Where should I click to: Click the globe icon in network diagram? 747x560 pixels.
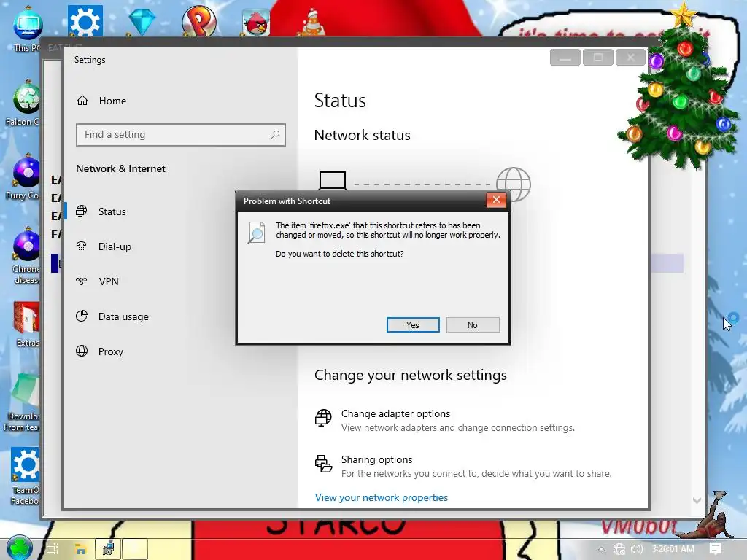pyautogui.click(x=513, y=184)
